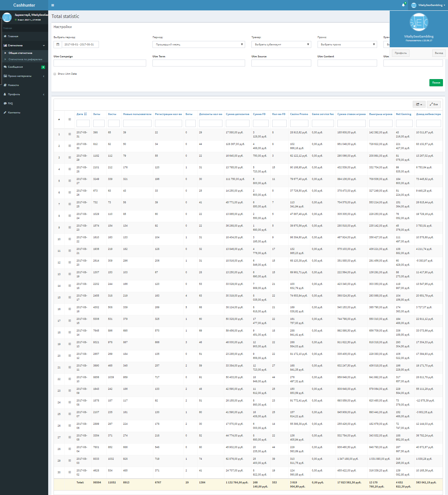Viewport: 448px width, 495px height.
Task: Focus the Utm Term input field
Action: [x=199, y=63]
